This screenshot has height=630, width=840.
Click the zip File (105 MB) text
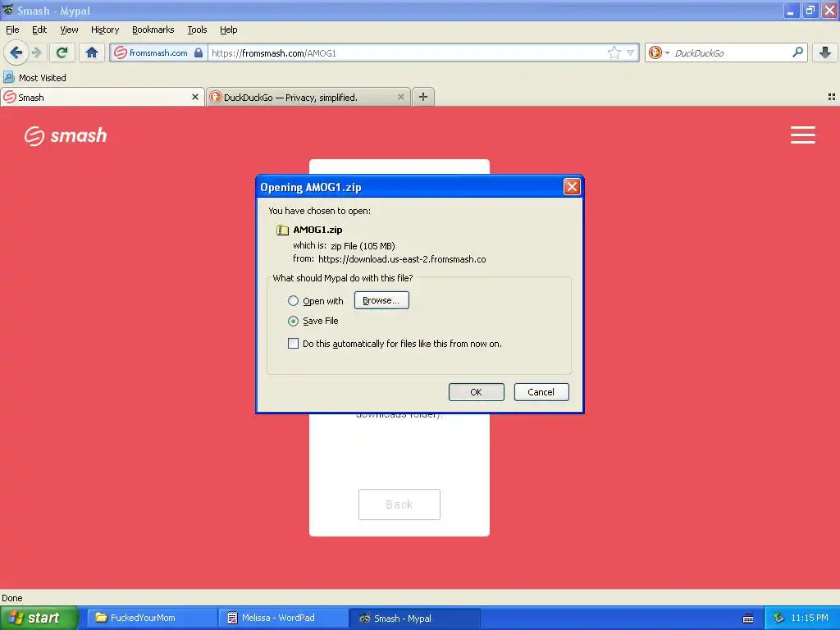click(x=363, y=246)
